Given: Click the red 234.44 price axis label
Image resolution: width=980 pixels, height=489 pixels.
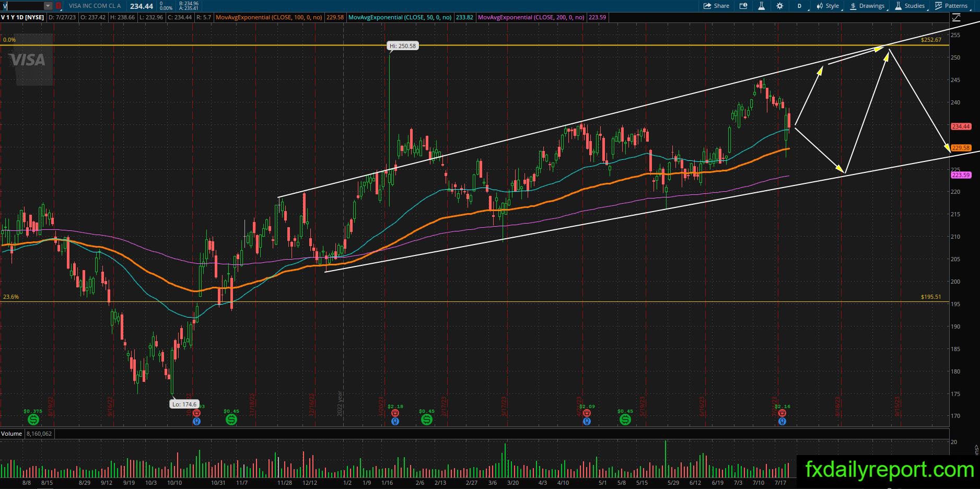Looking at the screenshot, I should (x=961, y=126).
